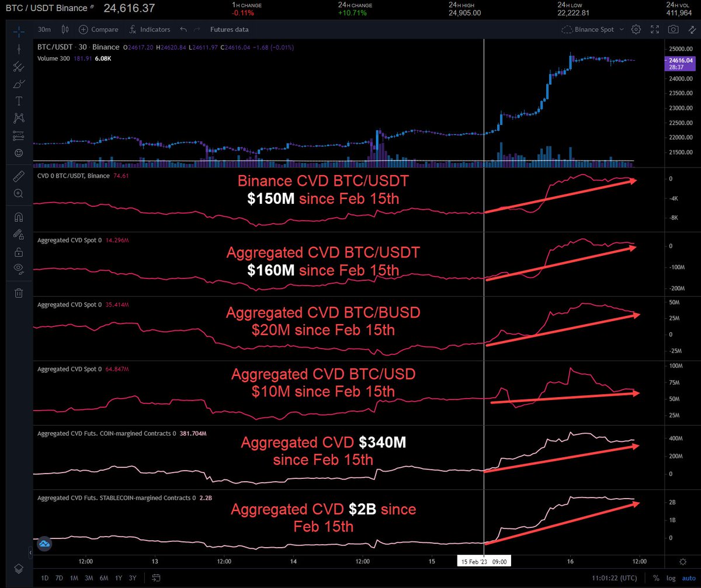Select the Brush drawing tool
The image size is (701, 588).
18,83
